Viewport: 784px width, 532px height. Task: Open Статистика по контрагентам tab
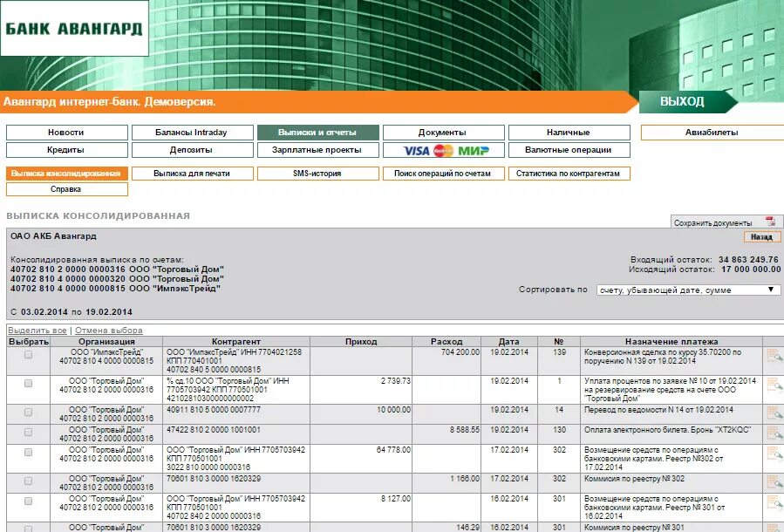[x=569, y=174]
